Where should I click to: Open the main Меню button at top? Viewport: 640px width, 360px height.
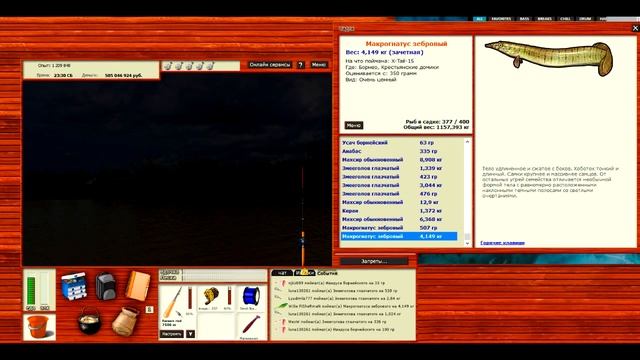tap(318, 65)
